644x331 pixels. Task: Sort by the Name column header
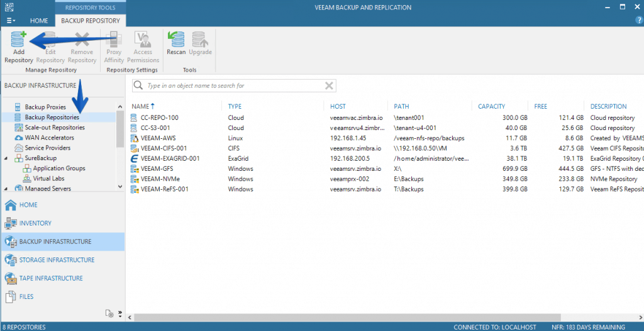tap(140, 107)
